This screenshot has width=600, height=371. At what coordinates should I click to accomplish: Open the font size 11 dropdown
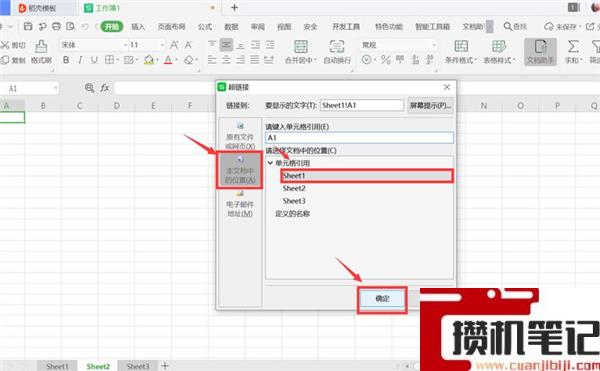click(162, 45)
